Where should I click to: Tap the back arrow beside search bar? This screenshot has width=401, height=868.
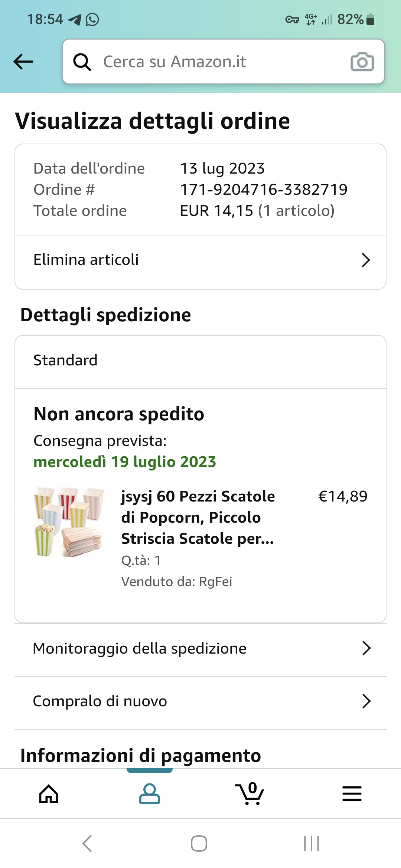coord(23,62)
